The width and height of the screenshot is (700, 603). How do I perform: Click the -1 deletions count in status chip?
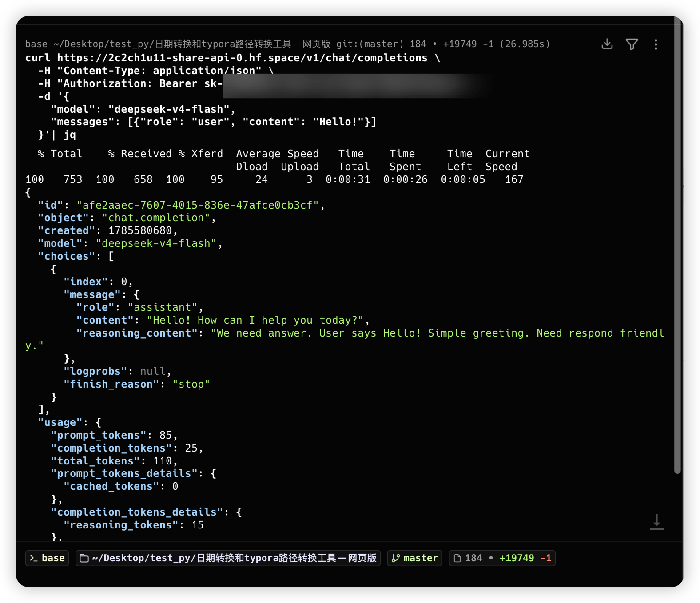546,558
